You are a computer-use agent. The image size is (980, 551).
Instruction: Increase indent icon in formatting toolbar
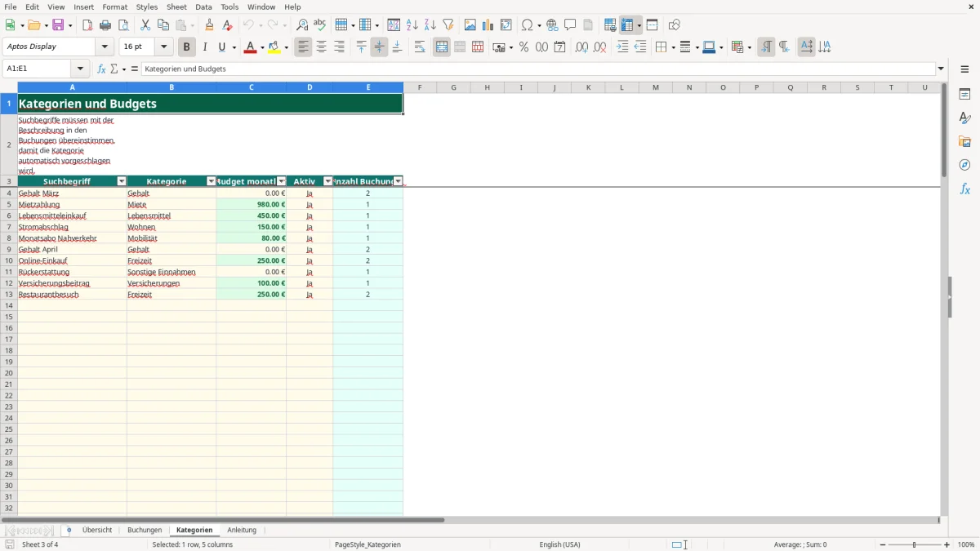[x=622, y=47]
